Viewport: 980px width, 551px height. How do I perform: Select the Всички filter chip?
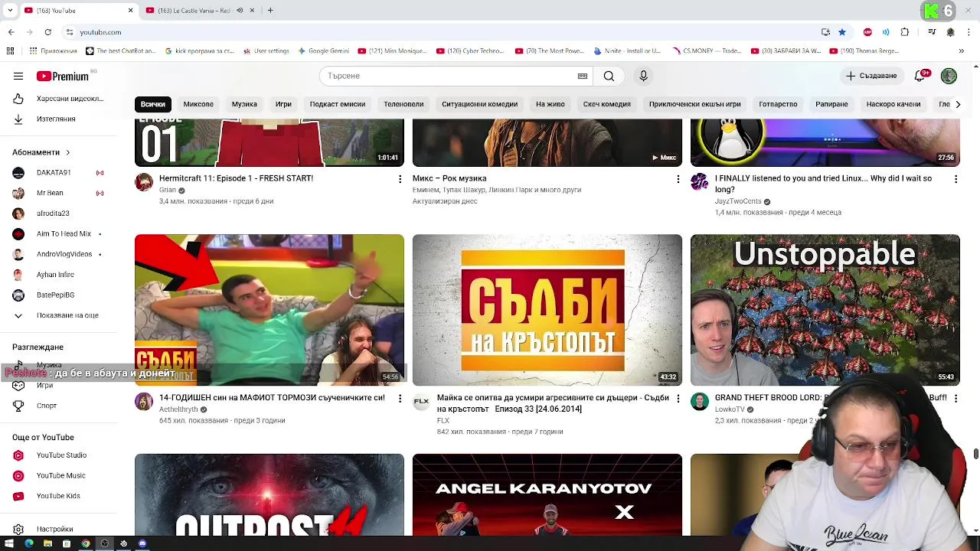tap(152, 104)
